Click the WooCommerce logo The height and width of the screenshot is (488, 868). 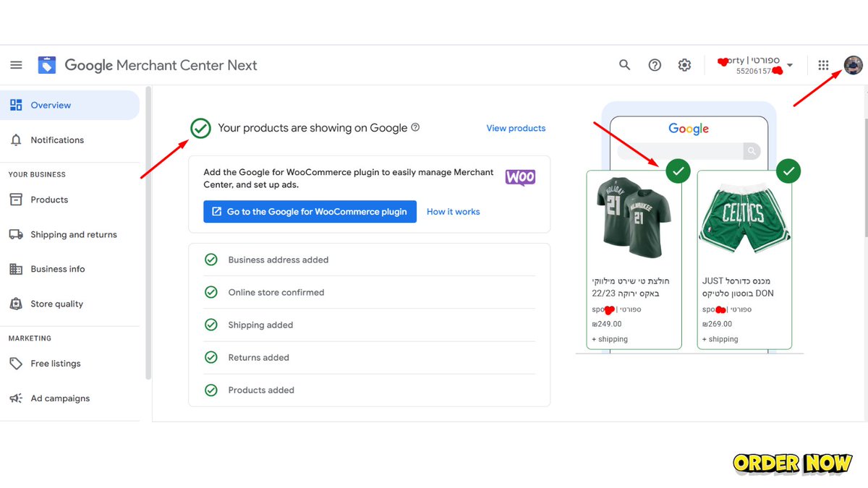tap(520, 177)
